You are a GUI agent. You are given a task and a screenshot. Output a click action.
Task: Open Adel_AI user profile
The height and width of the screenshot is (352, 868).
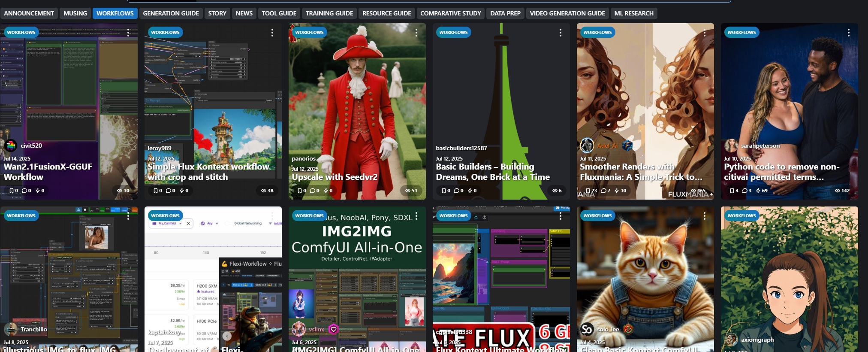coord(607,146)
